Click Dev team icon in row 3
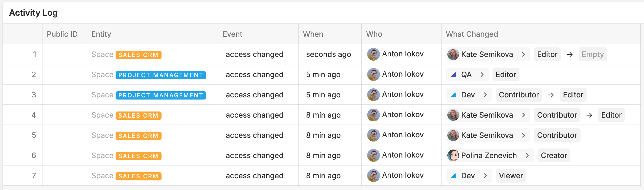 point(454,95)
